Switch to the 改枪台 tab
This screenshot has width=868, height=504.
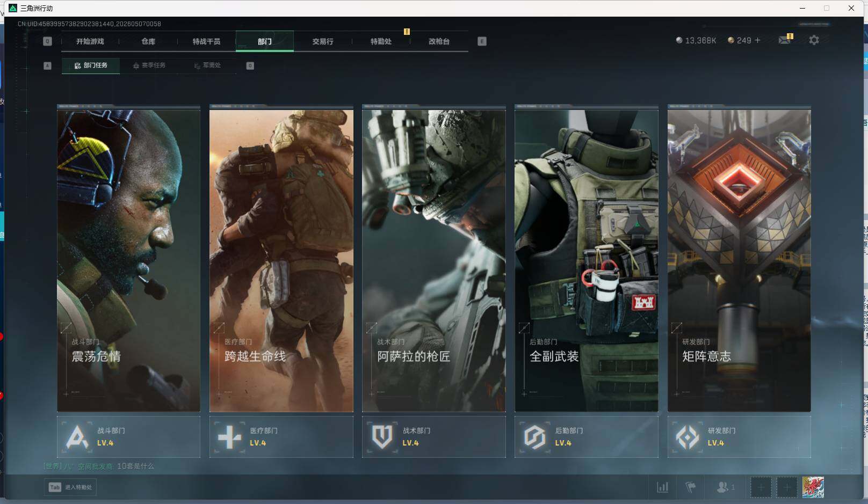point(439,41)
